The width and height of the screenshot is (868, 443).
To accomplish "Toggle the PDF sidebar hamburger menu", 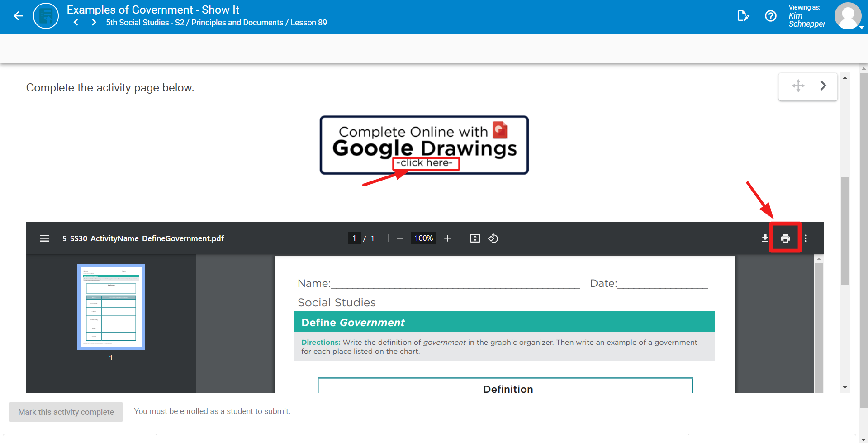I will [x=44, y=238].
